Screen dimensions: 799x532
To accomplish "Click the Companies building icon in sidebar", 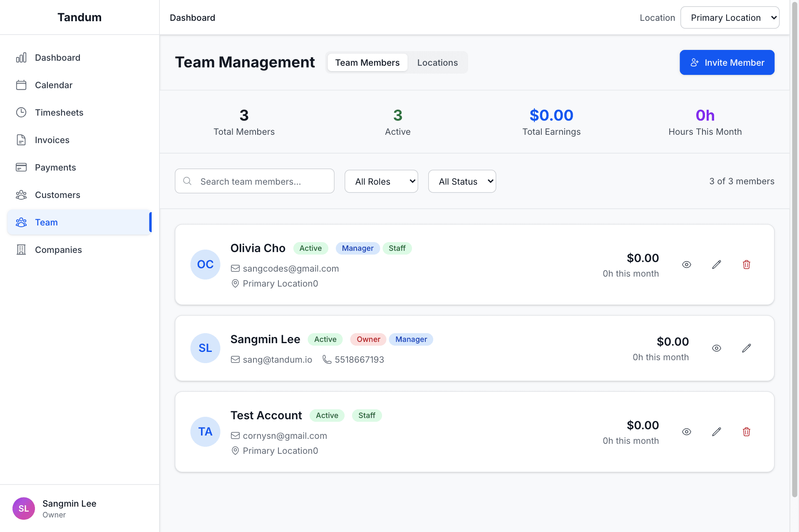I will [x=21, y=250].
